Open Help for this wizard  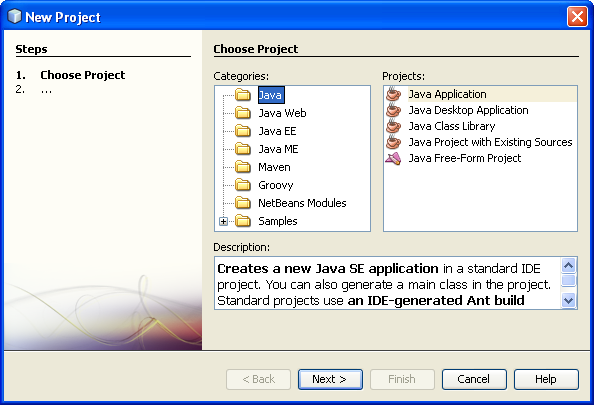[x=546, y=379]
